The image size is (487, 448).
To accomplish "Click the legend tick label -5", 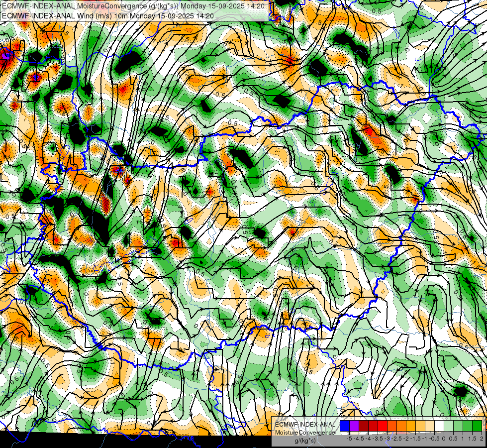I will [x=349, y=439].
